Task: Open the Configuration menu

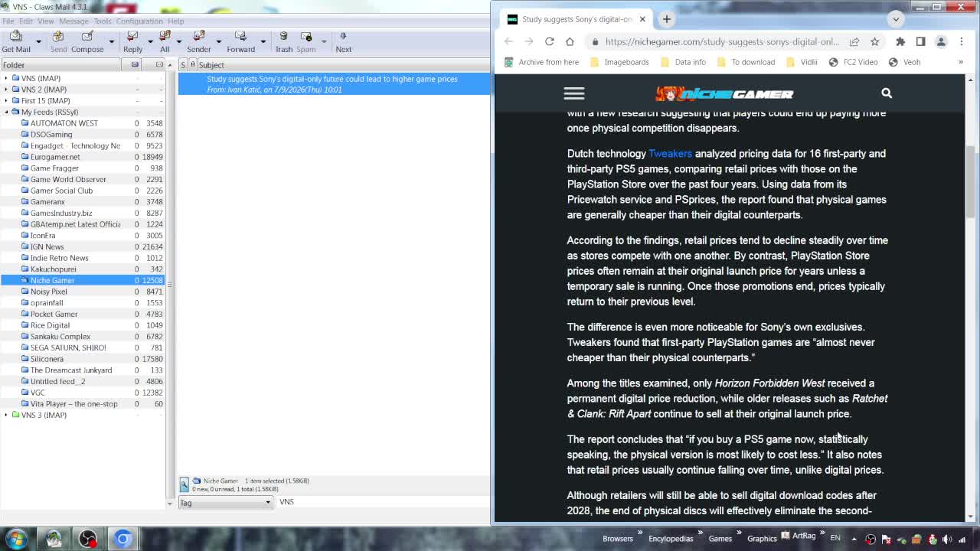Action: tap(139, 21)
